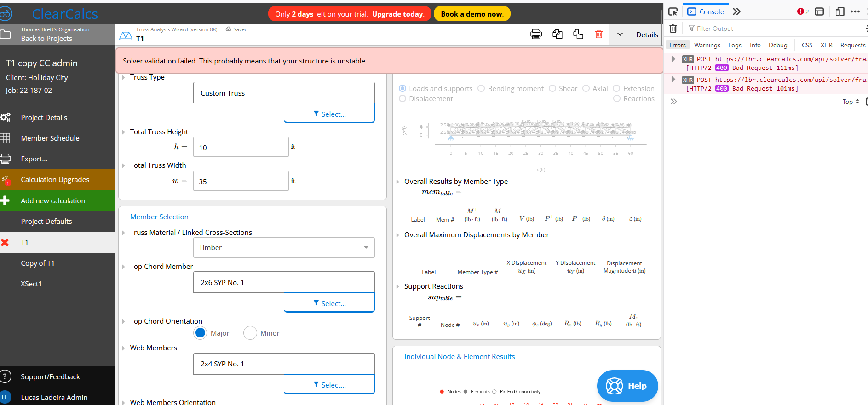Open the DevTools three-dot options menu

(855, 11)
